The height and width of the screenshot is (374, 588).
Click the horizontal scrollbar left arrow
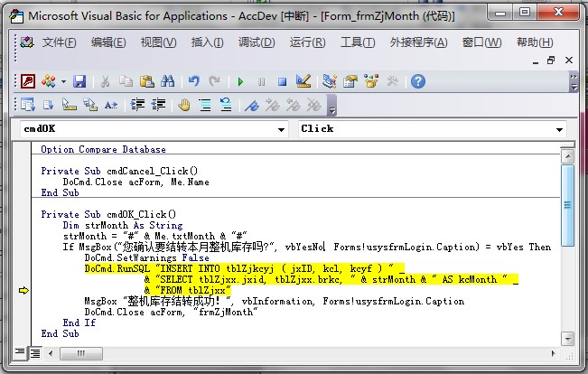point(51,353)
